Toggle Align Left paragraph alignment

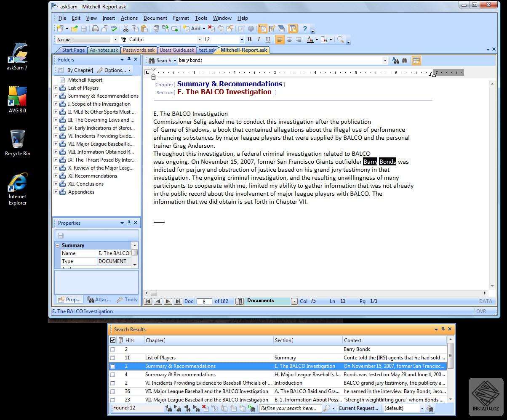(x=280, y=39)
